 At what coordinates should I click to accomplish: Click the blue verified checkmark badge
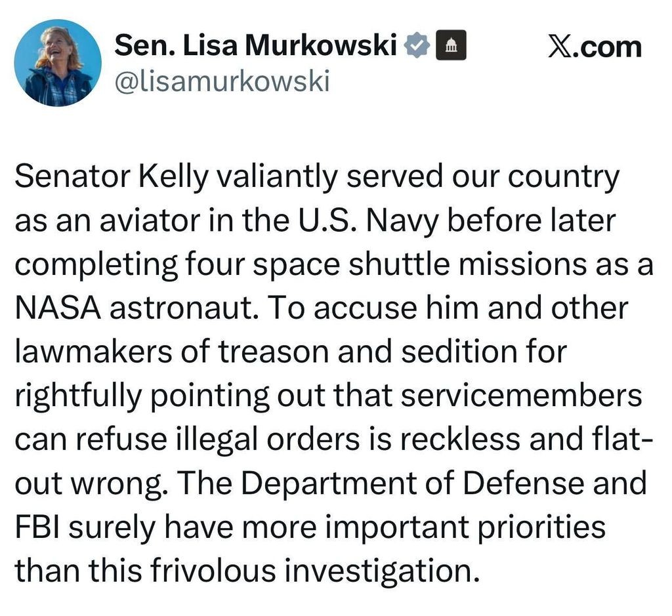pos(417,47)
